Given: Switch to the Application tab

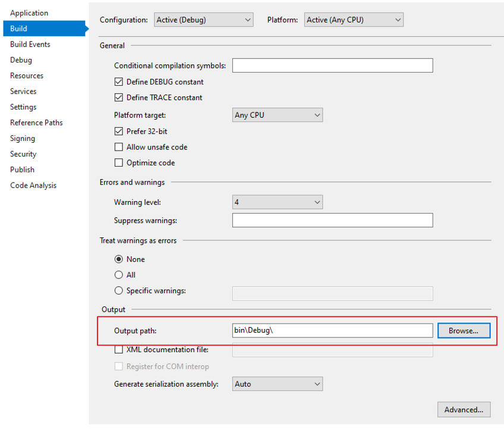Looking at the screenshot, I should [29, 13].
